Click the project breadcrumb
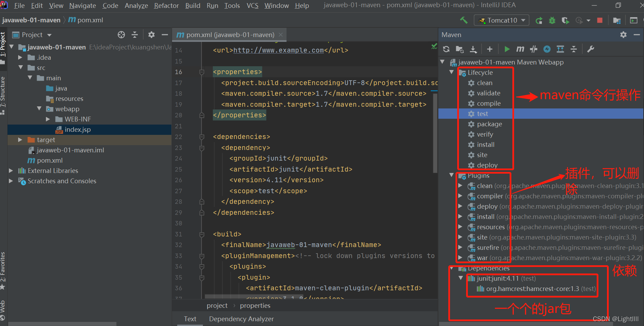This screenshot has width=644, height=326. [x=217, y=305]
